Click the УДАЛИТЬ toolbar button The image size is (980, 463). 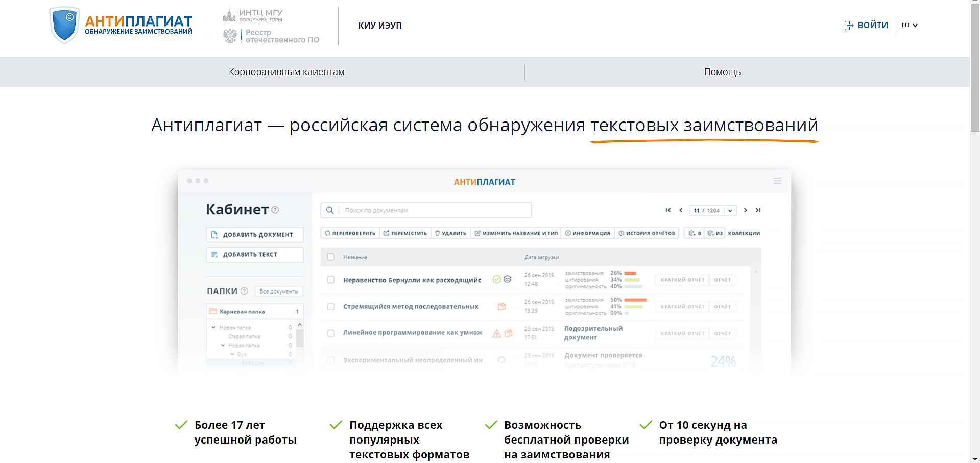pyautogui.click(x=450, y=233)
